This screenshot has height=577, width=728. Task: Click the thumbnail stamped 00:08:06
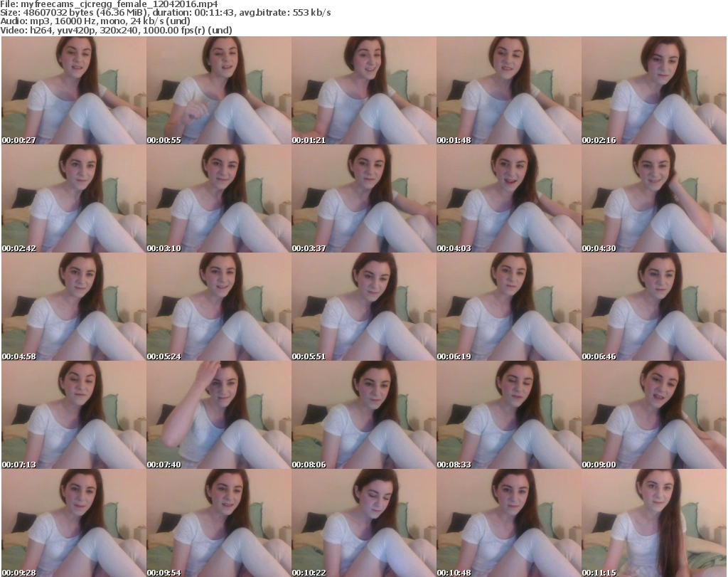[363, 415]
